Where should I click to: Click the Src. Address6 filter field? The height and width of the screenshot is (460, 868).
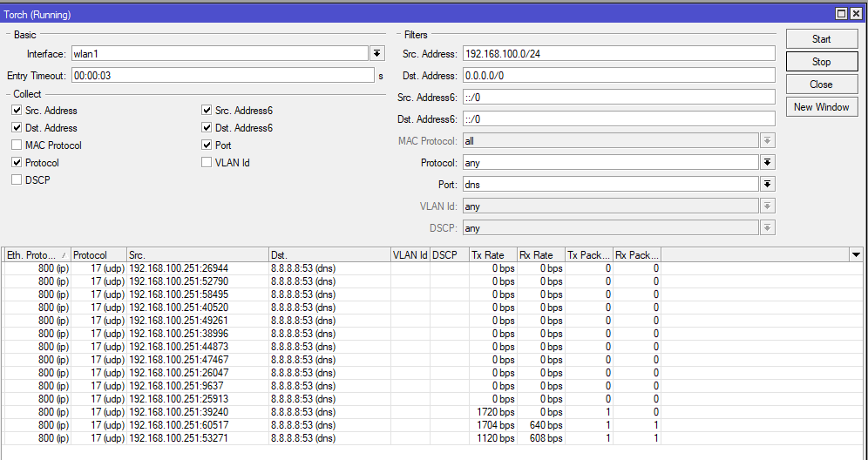(x=619, y=97)
